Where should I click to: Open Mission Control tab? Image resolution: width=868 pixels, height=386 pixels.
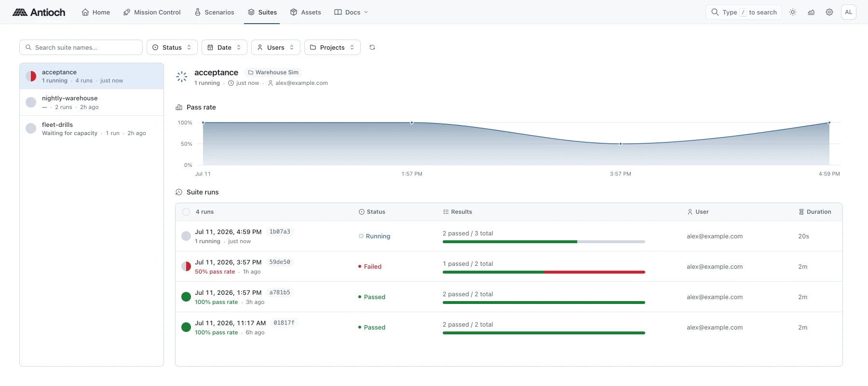(x=152, y=12)
